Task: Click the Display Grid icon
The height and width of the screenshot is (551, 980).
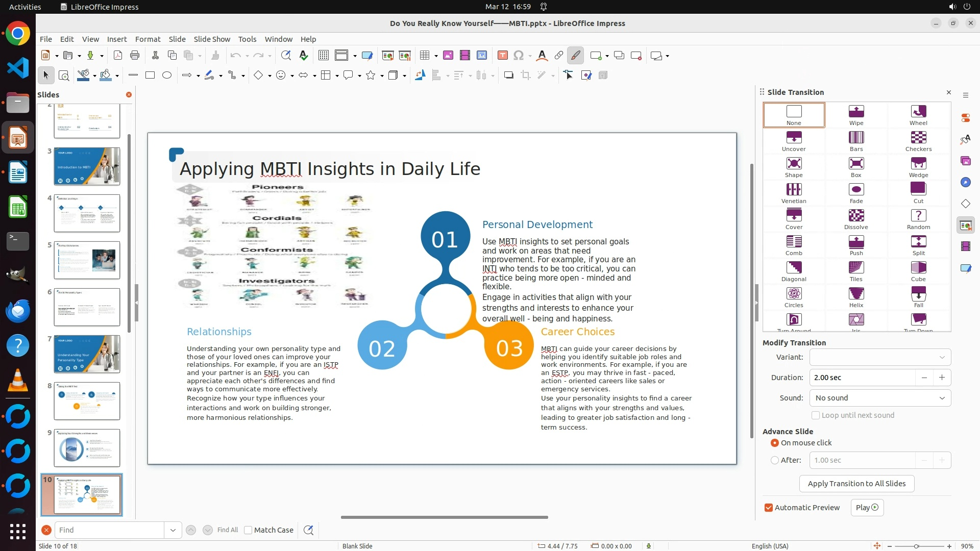Action: (323, 56)
